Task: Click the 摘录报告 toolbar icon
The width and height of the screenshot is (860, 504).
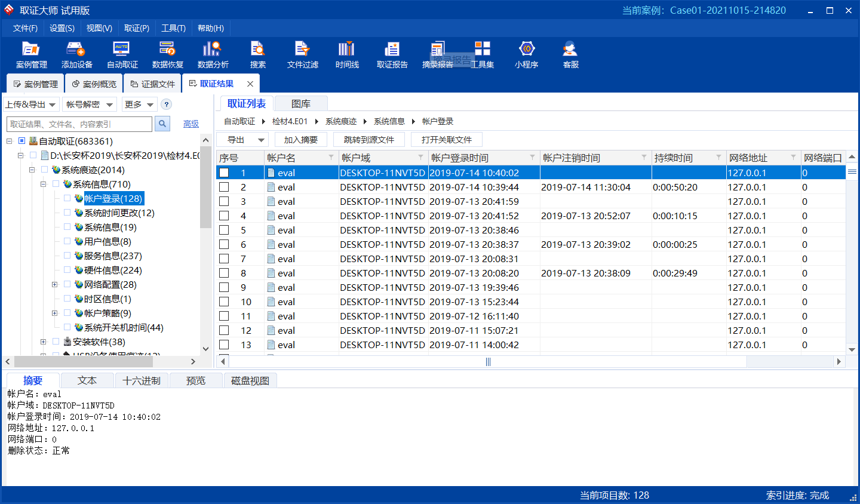Action: pos(437,55)
